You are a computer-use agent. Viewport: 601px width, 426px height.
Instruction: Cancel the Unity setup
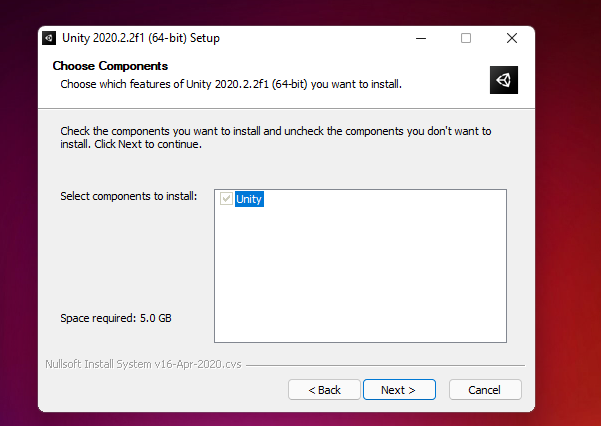(485, 390)
